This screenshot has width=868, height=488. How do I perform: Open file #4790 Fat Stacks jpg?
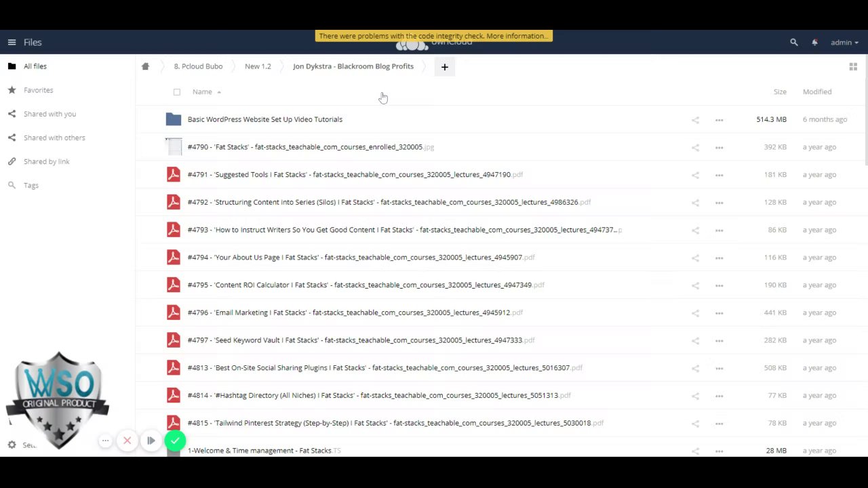point(311,147)
